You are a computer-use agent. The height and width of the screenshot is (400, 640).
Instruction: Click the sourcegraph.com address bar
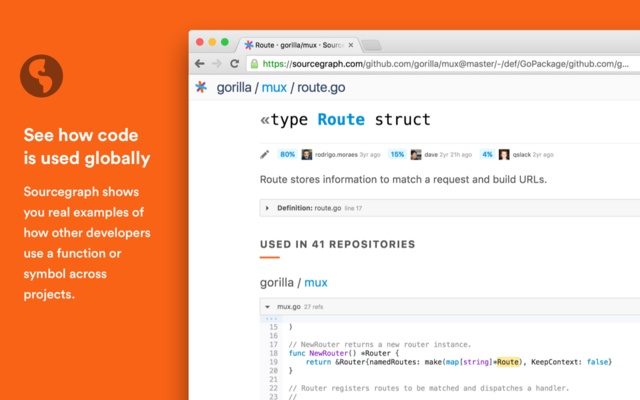(x=445, y=64)
